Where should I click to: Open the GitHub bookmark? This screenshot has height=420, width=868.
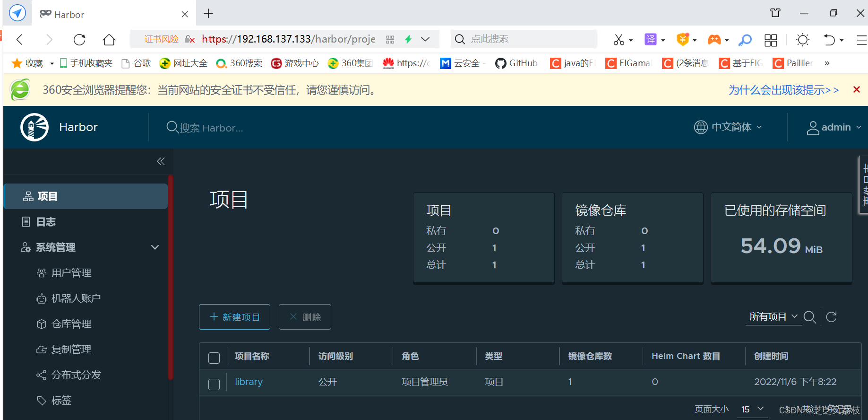516,63
